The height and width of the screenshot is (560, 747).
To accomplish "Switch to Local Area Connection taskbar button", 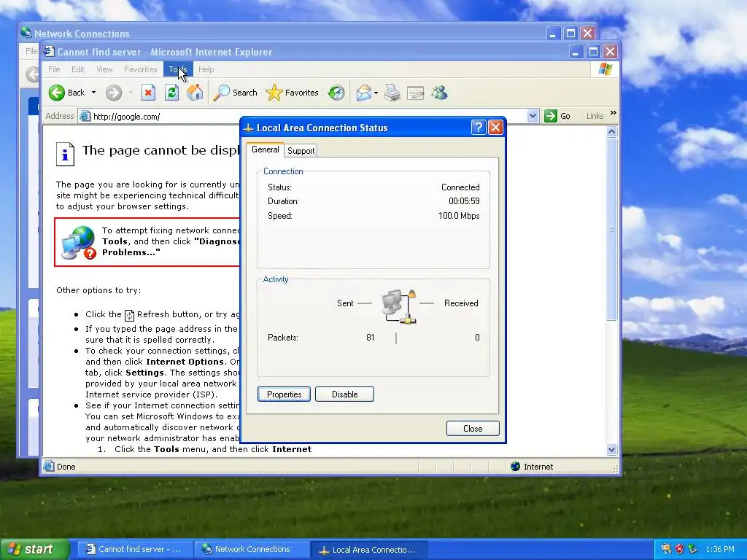I will click(x=368, y=550).
